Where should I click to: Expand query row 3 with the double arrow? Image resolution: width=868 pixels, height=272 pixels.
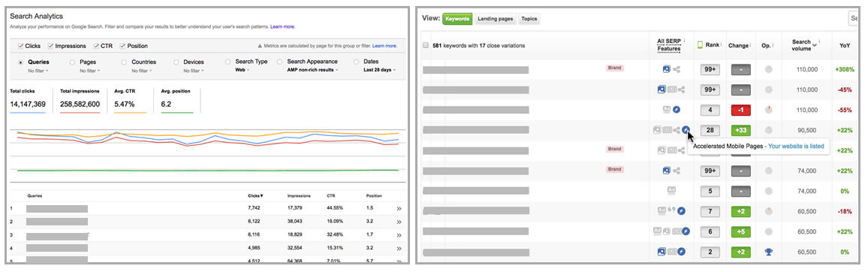[399, 235]
